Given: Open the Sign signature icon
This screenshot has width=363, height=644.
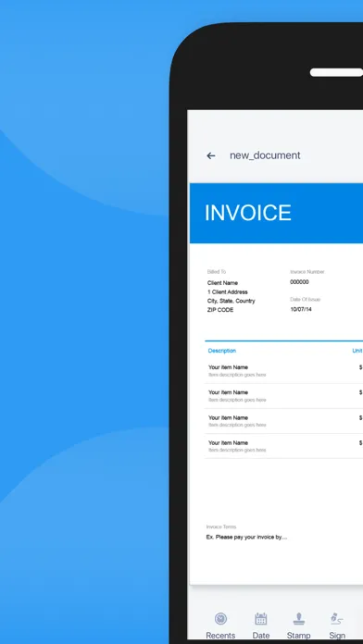Looking at the screenshot, I should coord(337,618).
